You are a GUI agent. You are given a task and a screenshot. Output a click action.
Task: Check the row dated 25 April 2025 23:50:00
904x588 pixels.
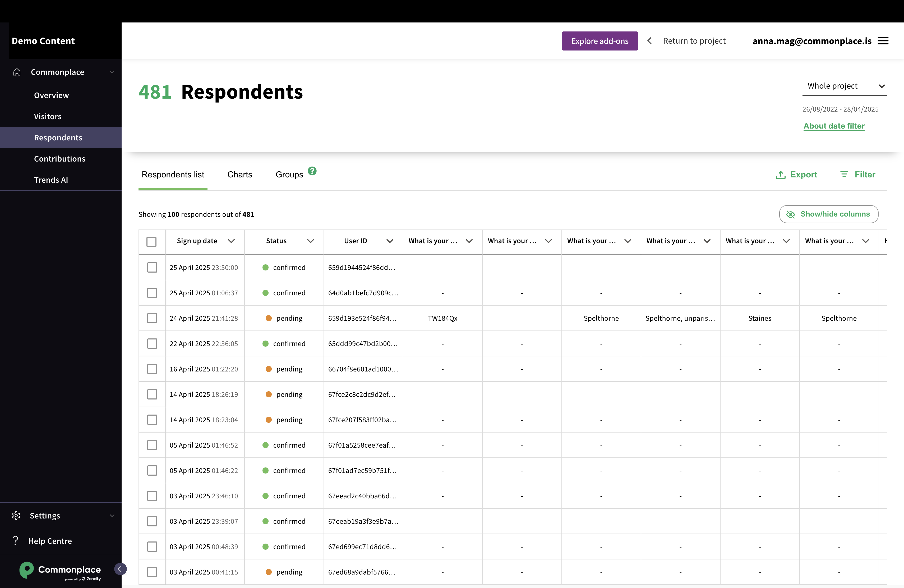tap(152, 267)
